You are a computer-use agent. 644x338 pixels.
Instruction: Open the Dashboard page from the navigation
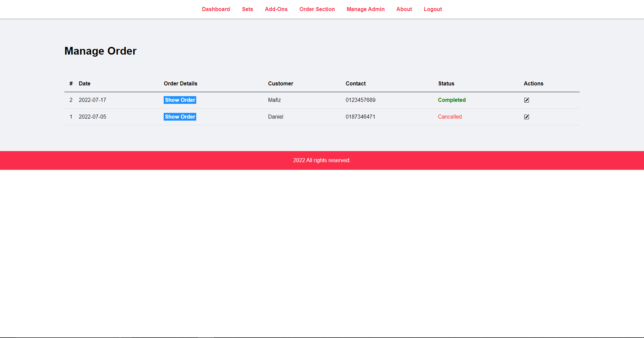(216, 9)
